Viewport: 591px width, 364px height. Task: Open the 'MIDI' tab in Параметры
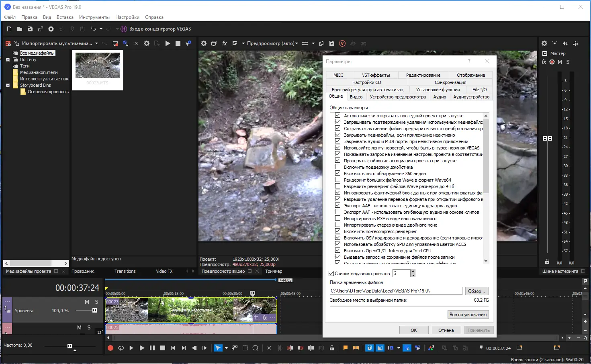338,75
